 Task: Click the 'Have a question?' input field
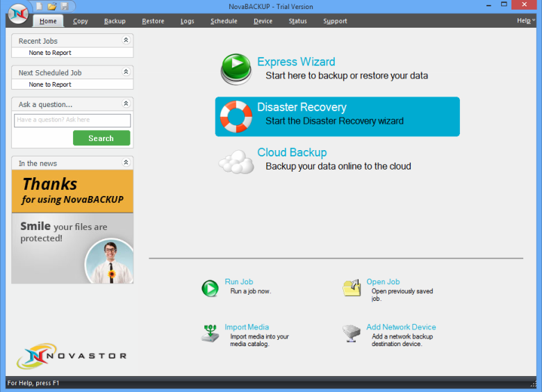(72, 120)
